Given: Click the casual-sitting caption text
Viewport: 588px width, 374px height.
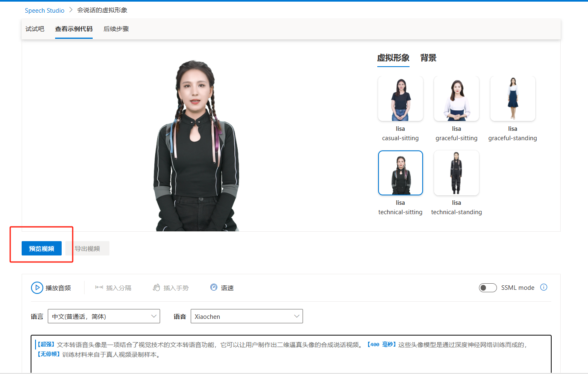Looking at the screenshot, I should (401, 138).
